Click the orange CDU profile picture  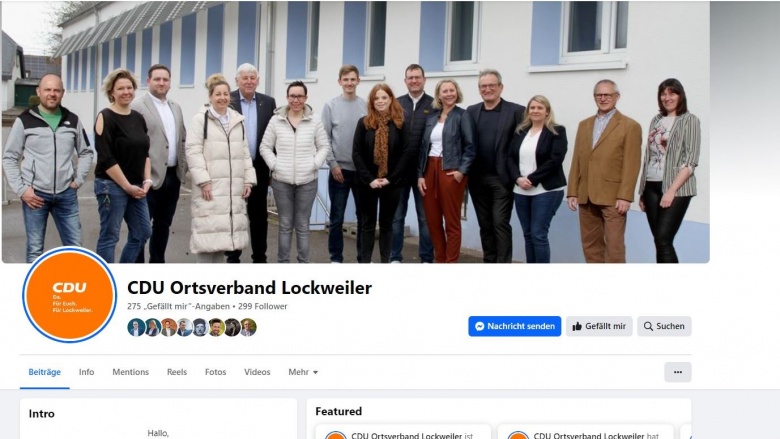70,295
